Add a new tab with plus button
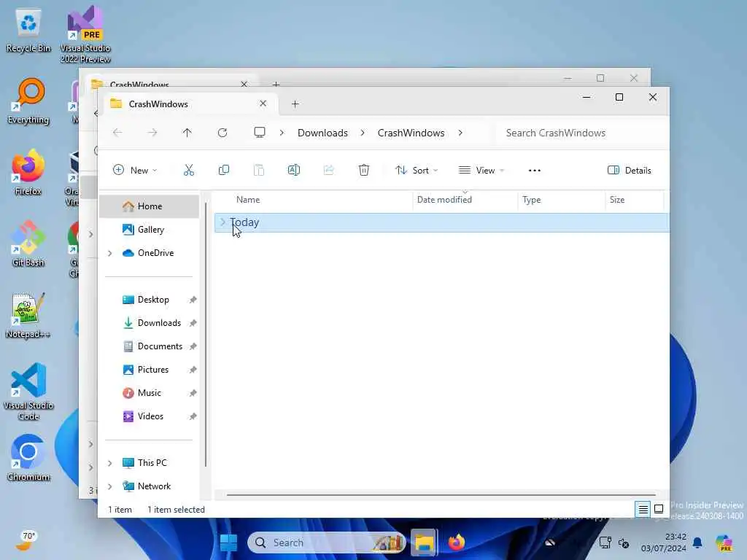The height and width of the screenshot is (560, 747). click(295, 104)
